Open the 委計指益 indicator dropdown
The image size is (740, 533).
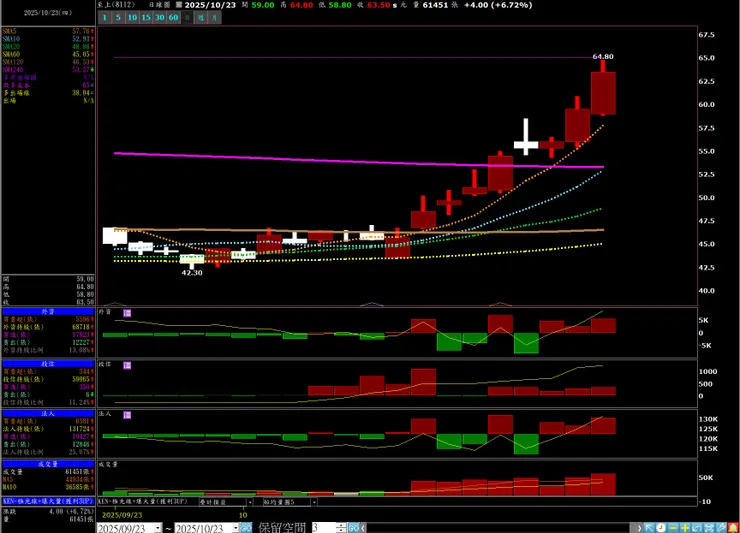tap(250, 502)
